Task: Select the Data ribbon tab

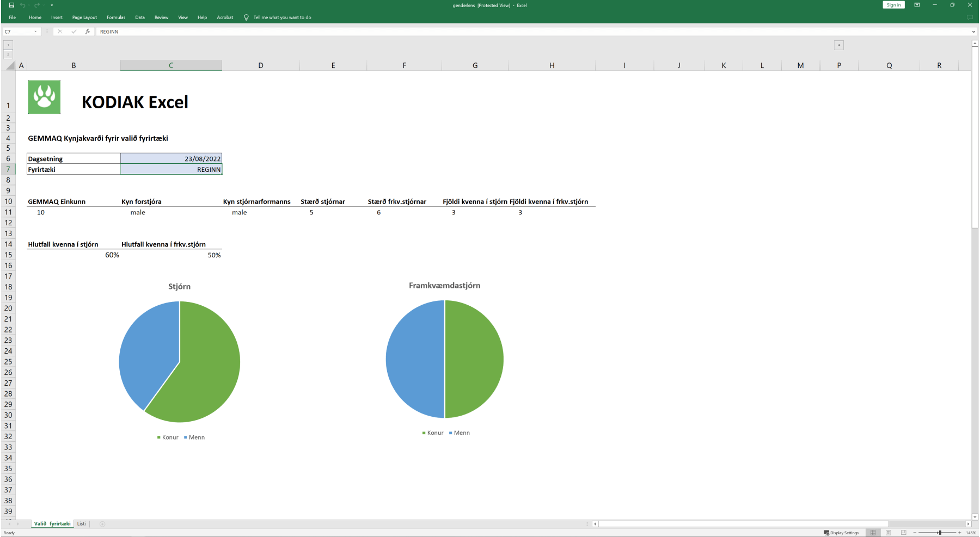Action: pos(140,17)
